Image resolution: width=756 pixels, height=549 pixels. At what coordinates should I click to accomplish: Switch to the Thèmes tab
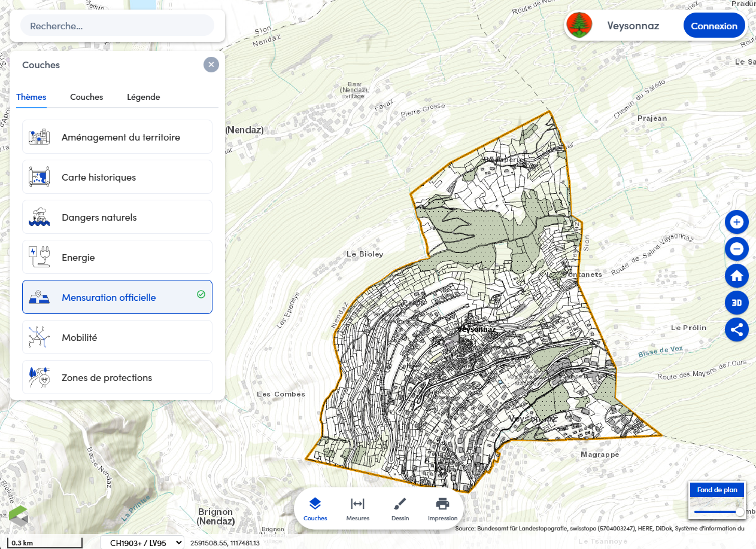tap(31, 97)
